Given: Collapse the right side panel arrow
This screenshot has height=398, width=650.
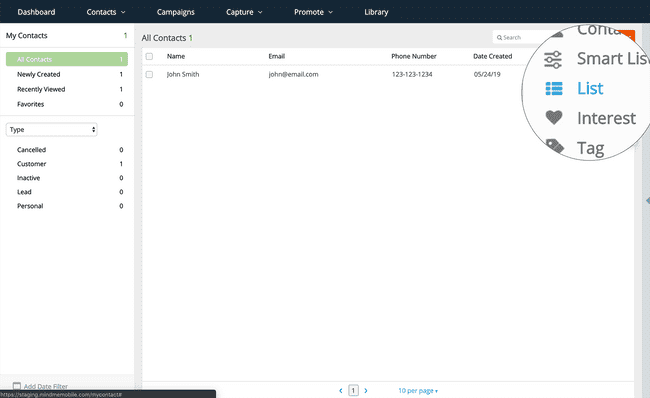Looking at the screenshot, I should pyautogui.click(x=648, y=201).
